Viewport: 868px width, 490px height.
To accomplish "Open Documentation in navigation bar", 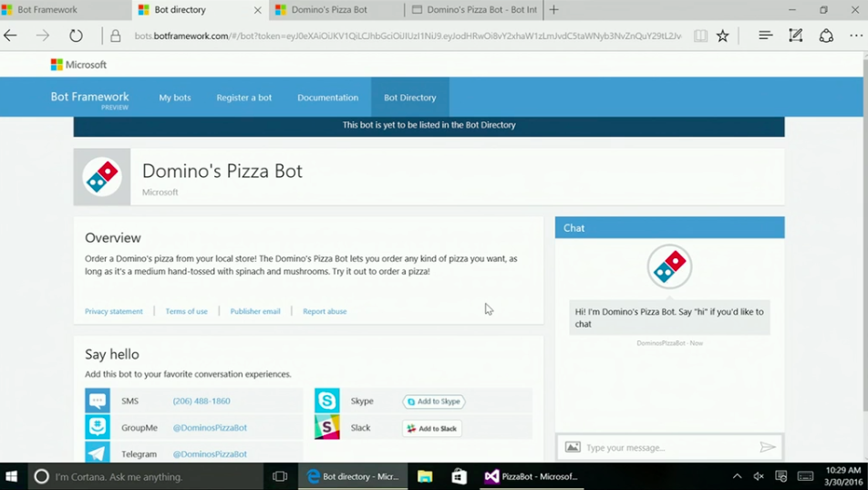I will pos(327,98).
